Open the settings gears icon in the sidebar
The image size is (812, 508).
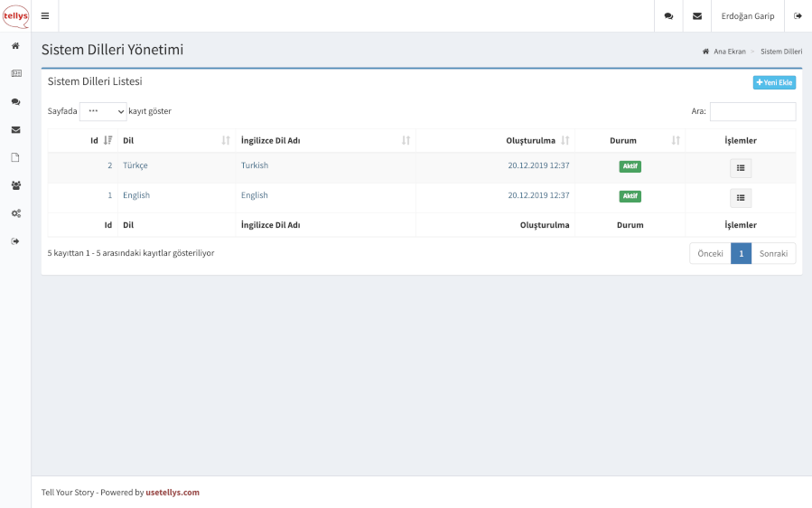pyautogui.click(x=15, y=213)
